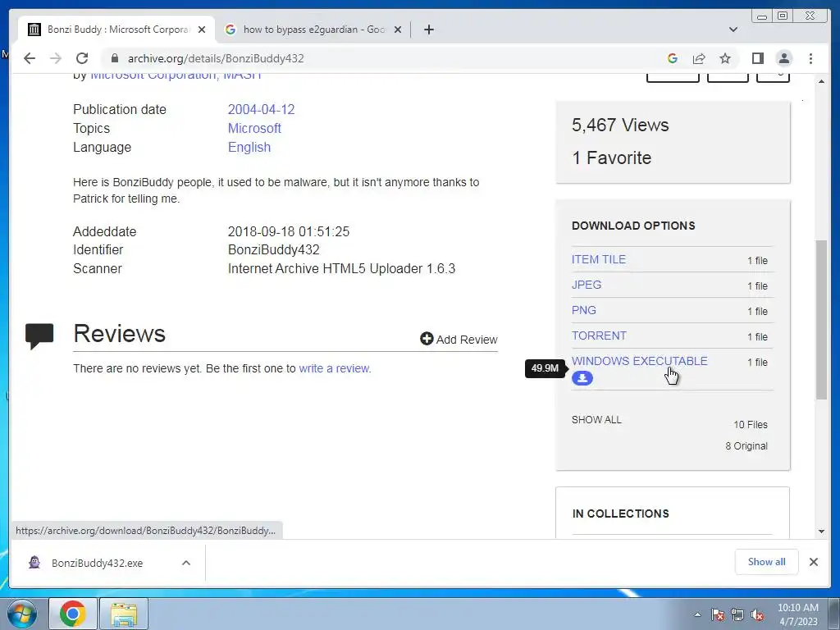Click the BonziBuddy432 identifier value
The width and height of the screenshot is (840, 630).
(273, 249)
